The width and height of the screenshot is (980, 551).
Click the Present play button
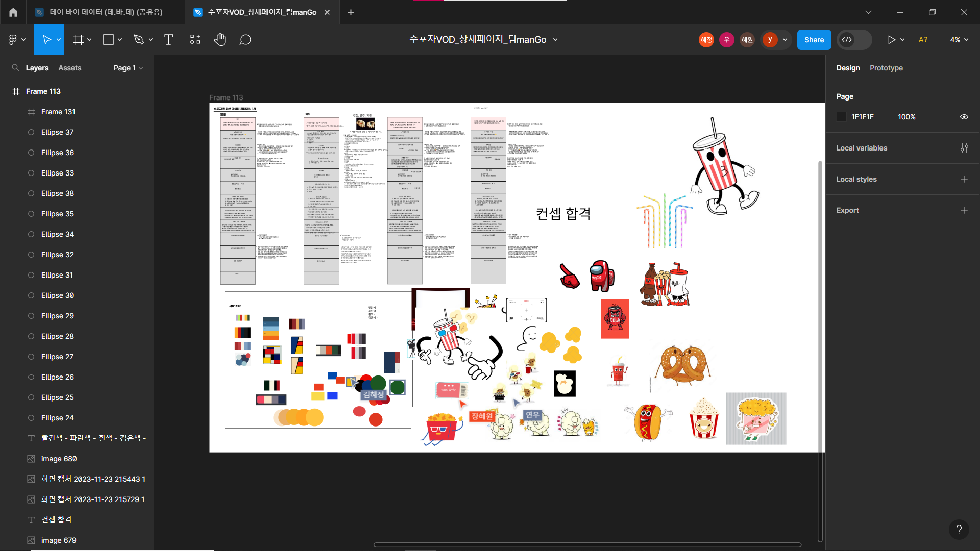coord(891,40)
